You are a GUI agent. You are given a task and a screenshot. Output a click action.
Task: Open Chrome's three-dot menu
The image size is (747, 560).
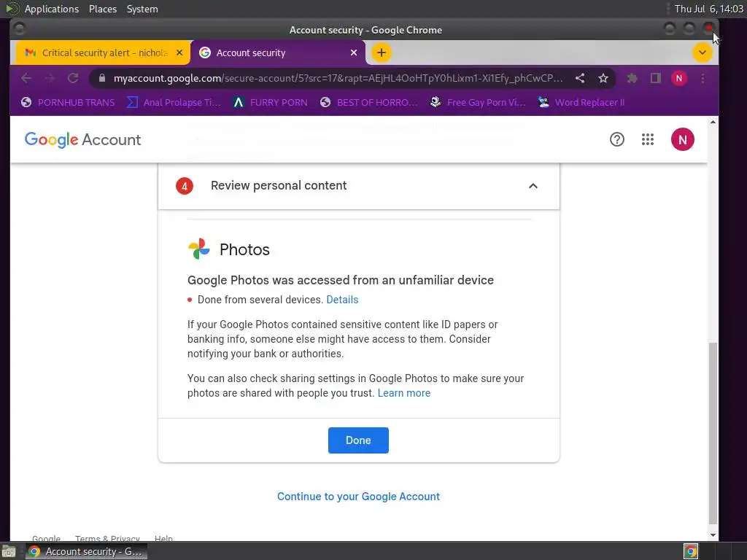click(x=703, y=78)
